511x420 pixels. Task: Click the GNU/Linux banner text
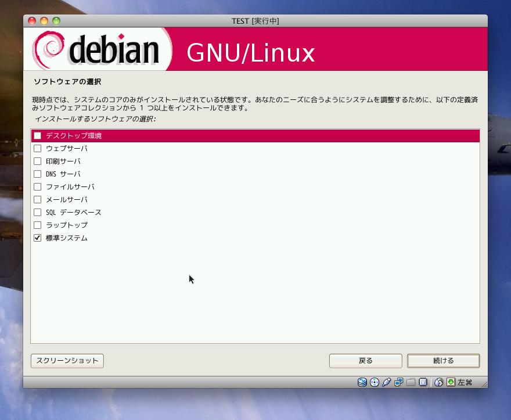tap(251, 53)
